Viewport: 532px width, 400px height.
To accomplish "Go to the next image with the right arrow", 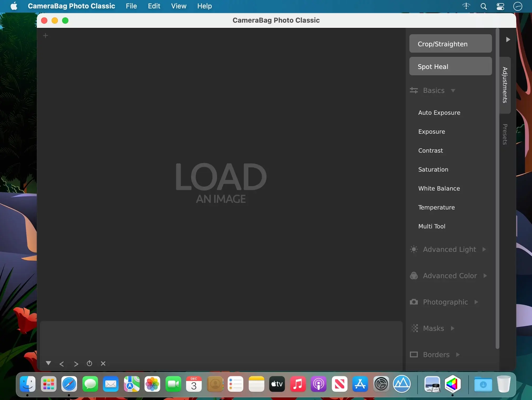I will (x=76, y=364).
